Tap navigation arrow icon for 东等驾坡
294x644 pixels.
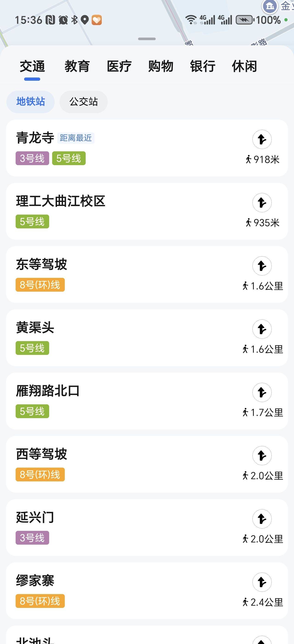[x=262, y=266]
